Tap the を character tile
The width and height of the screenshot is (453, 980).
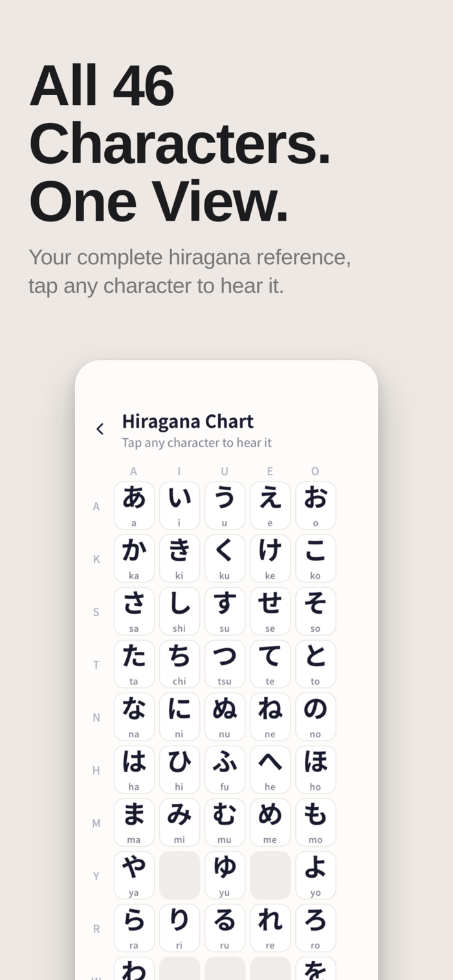(x=316, y=968)
